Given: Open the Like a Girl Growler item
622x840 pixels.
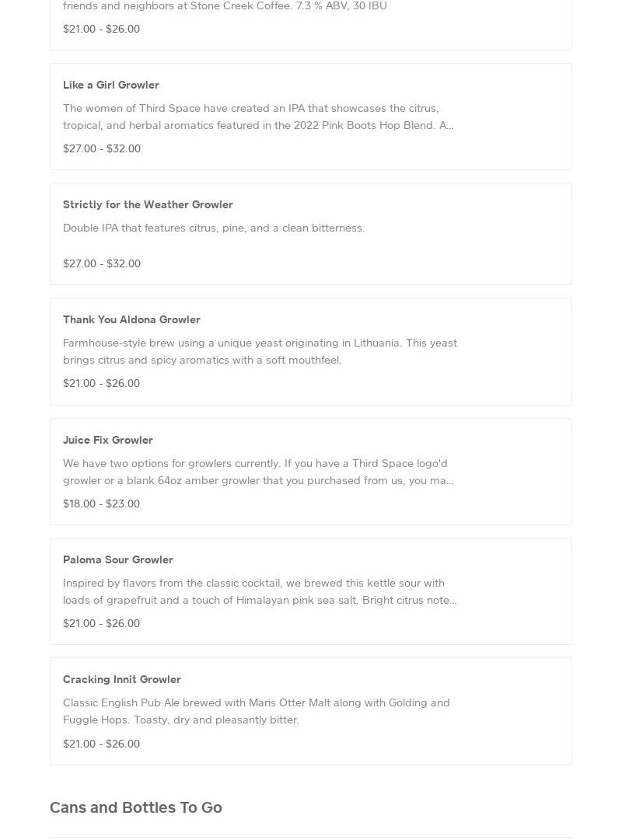Looking at the screenshot, I should pos(111,85).
